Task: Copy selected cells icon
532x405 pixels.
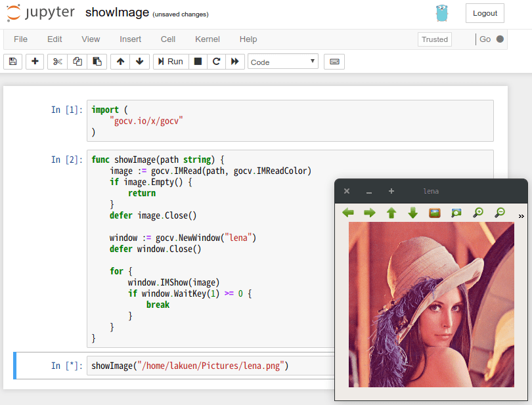Action: pos(77,62)
